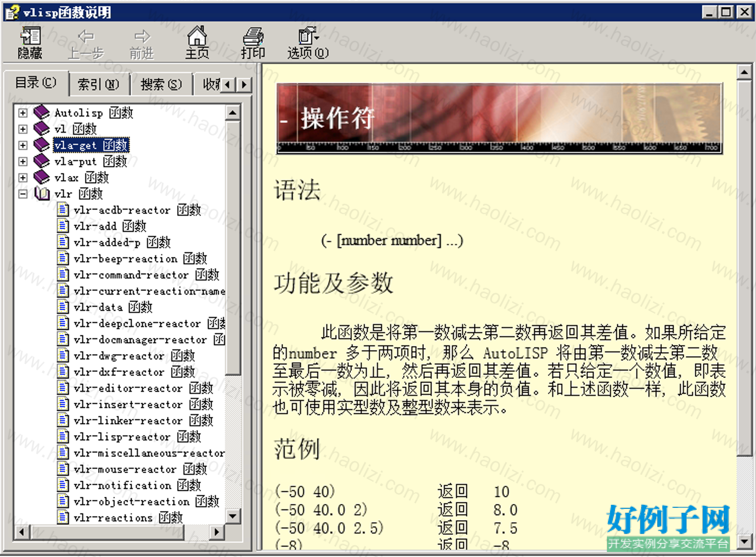Click the vla-put 函数 book icon
756x557 pixels.
[x=42, y=161]
